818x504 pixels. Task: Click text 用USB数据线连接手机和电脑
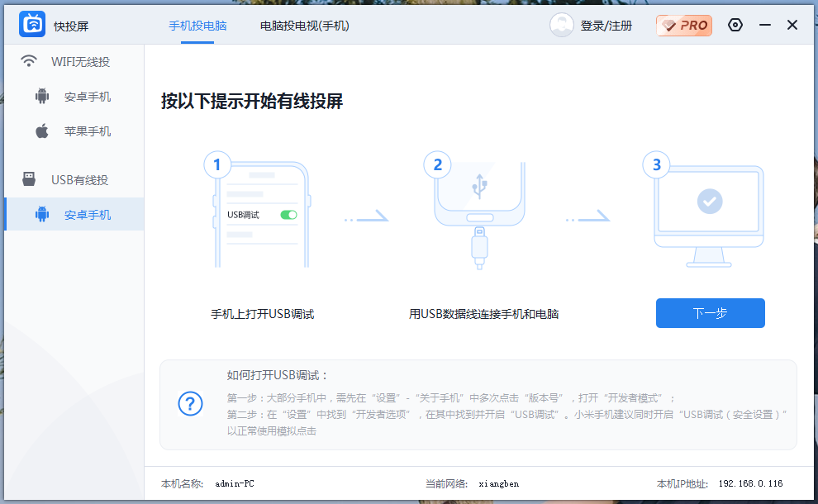click(x=483, y=314)
